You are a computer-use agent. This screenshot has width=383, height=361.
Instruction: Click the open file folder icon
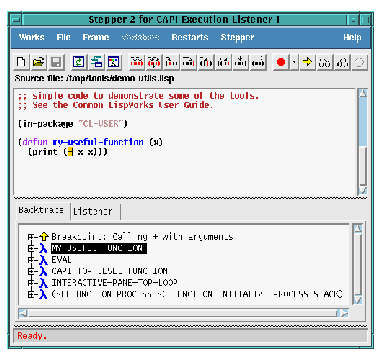point(39,62)
